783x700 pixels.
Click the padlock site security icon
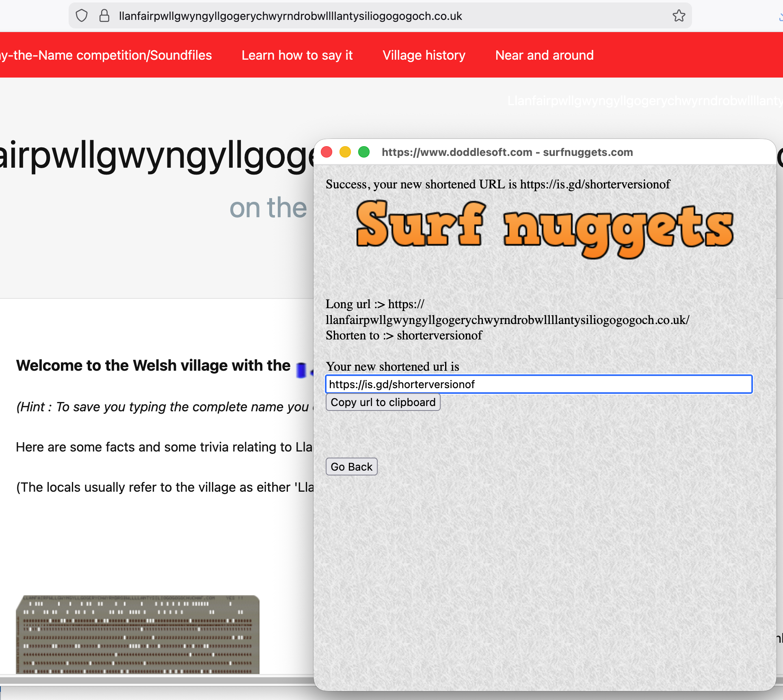click(x=104, y=16)
